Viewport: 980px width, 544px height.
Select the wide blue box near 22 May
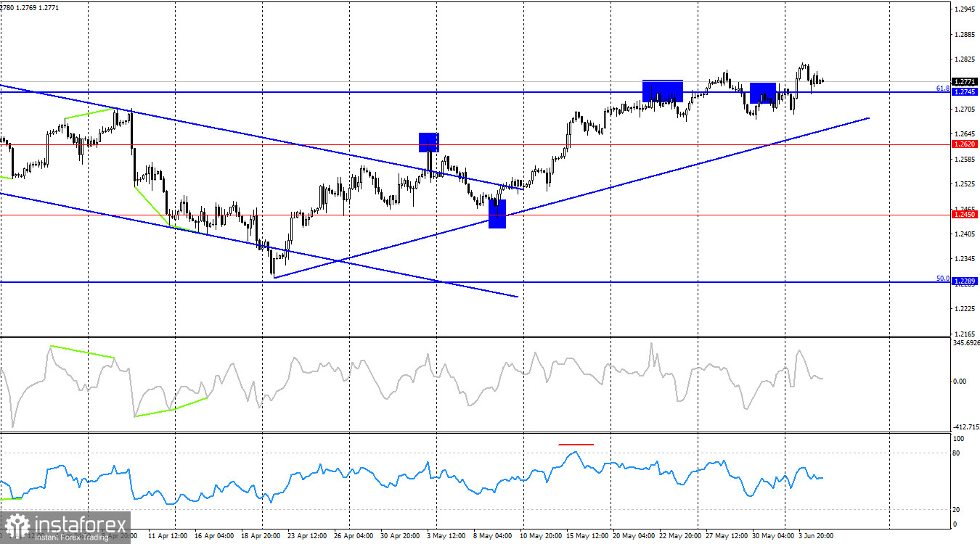point(663,91)
